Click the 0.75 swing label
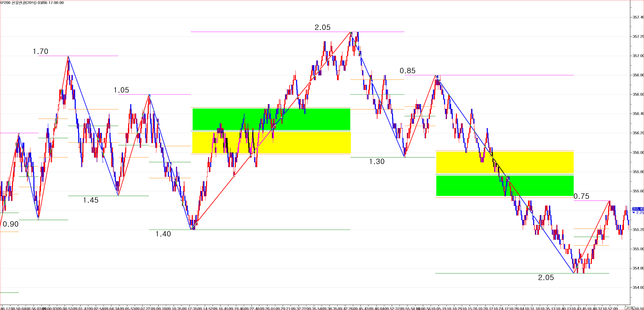This screenshot has width=644, height=310. 581,196
